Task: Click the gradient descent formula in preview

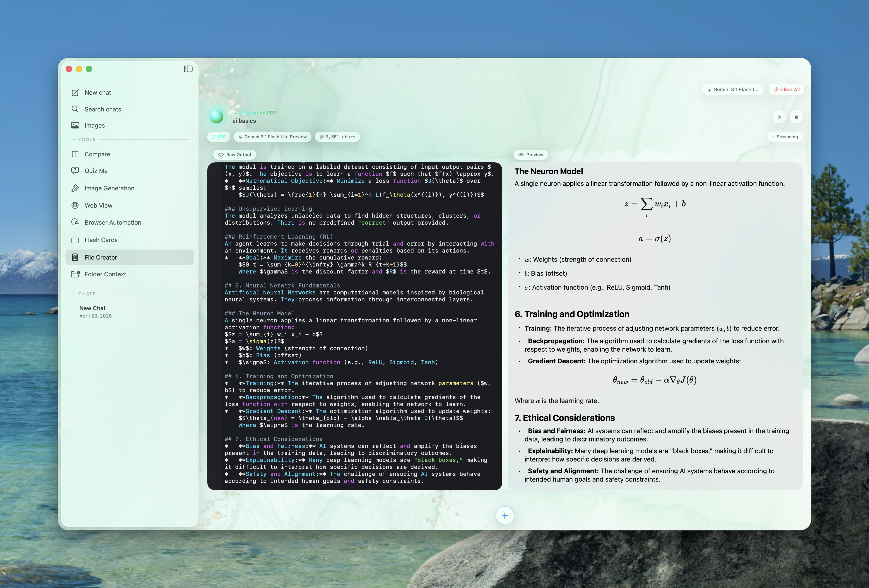Action: 654,380
